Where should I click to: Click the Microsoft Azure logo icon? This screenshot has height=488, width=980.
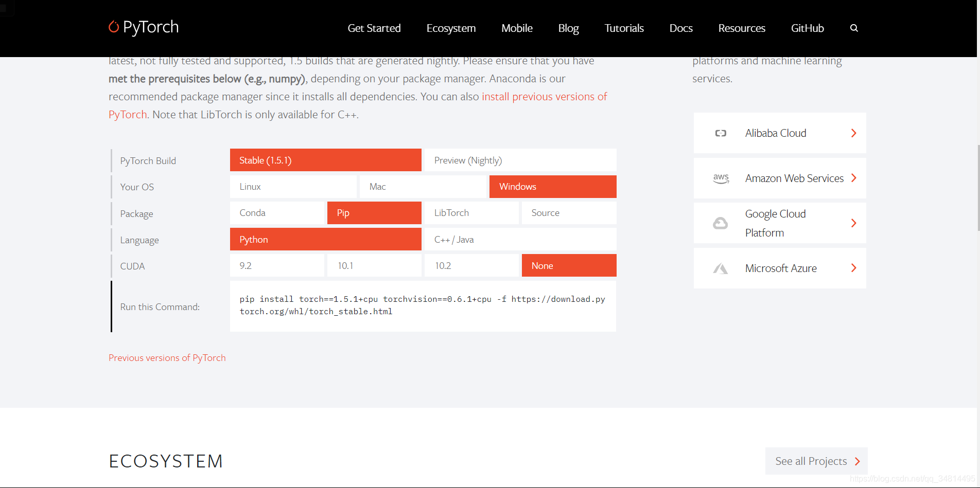coord(720,268)
